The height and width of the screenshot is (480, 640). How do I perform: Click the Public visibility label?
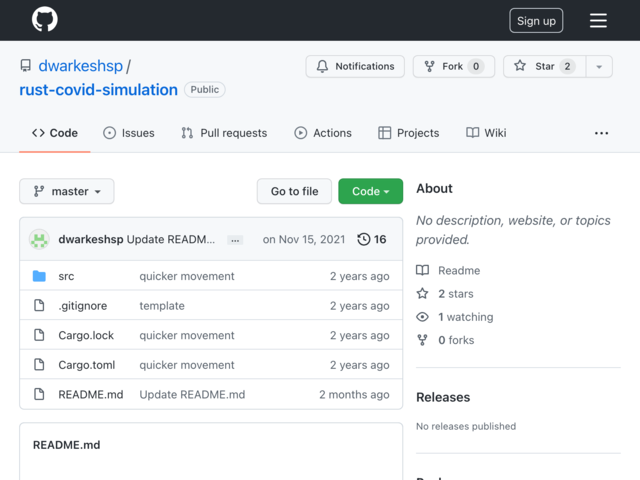click(x=204, y=90)
